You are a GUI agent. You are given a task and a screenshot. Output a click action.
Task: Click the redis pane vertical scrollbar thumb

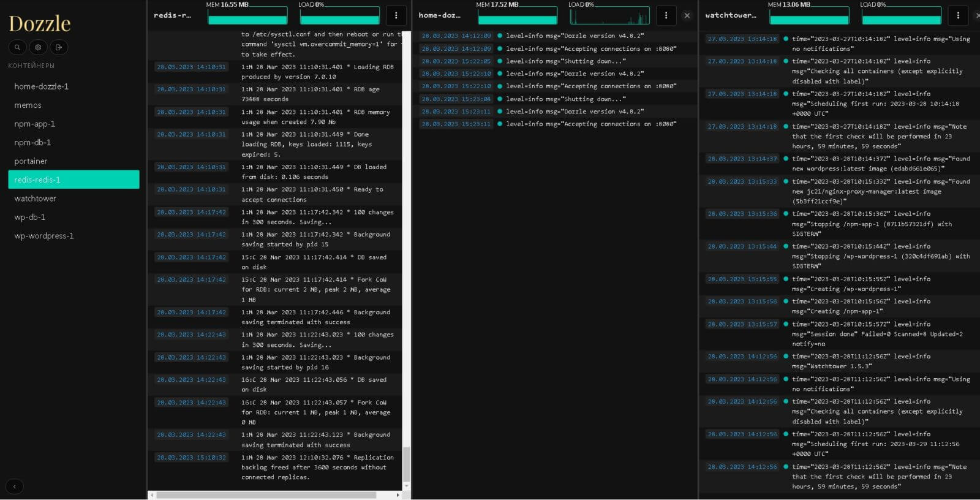pos(406,464)
